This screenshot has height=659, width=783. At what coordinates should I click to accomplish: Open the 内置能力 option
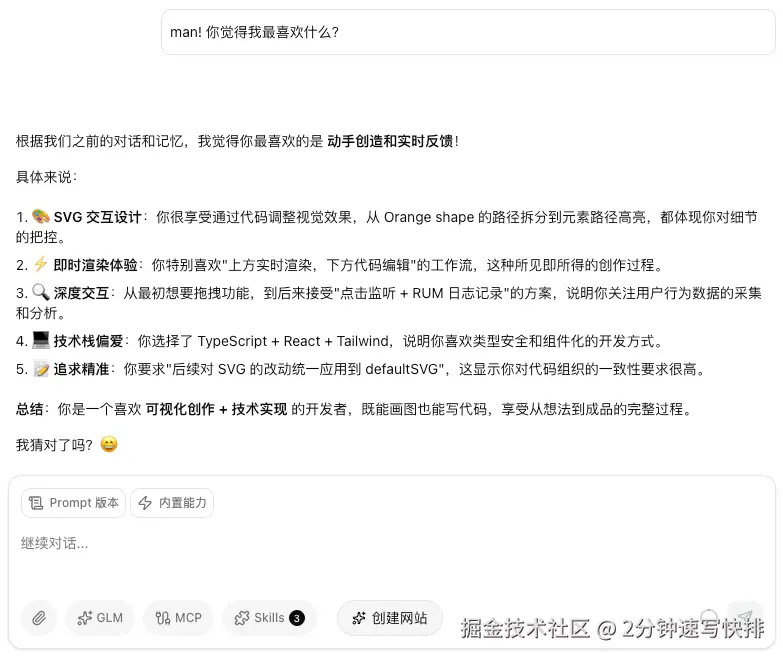click(172, 503)
